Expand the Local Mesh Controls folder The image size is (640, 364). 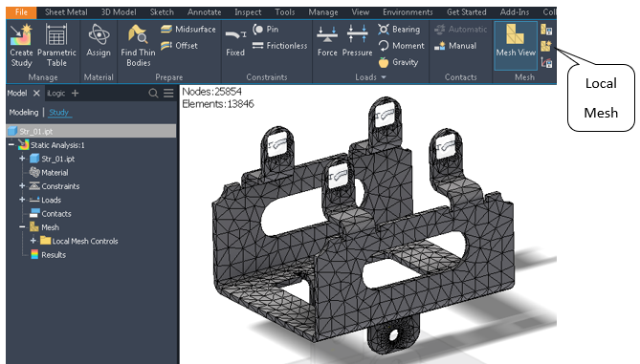pos(33,241)
